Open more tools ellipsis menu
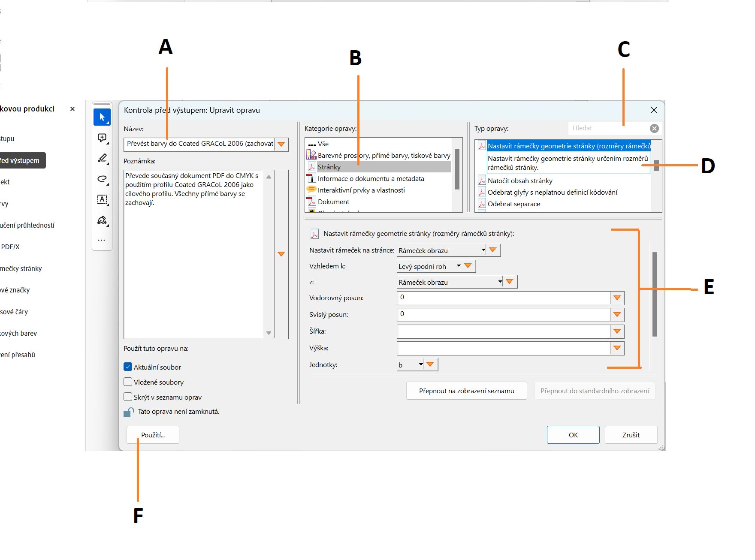Viewport: 755px width, 560px height. click(102, 240)
